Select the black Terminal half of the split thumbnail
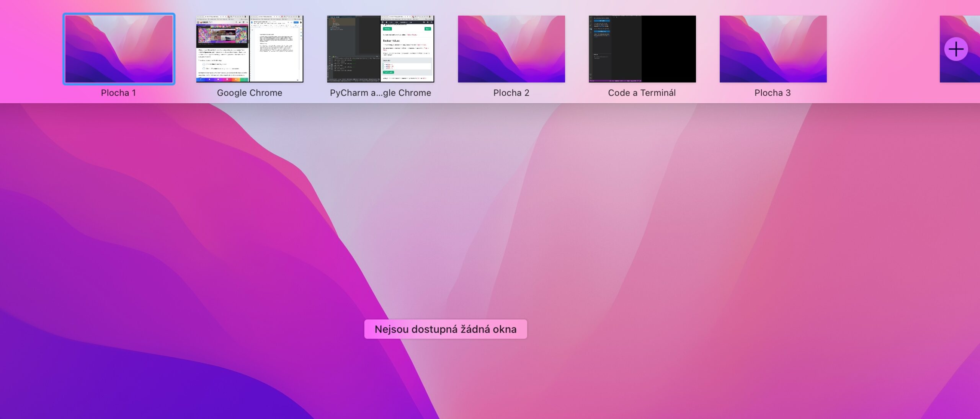Screen dimensions: 980x419 [669, 49]
